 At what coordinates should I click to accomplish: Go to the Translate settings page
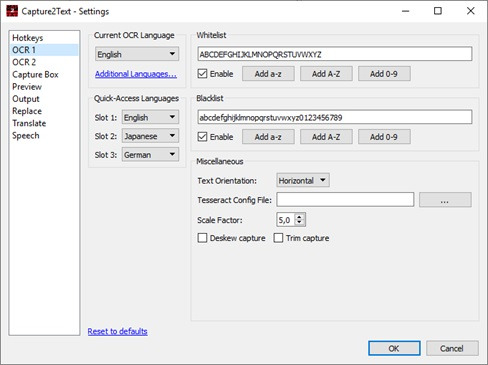coord(29,123)
